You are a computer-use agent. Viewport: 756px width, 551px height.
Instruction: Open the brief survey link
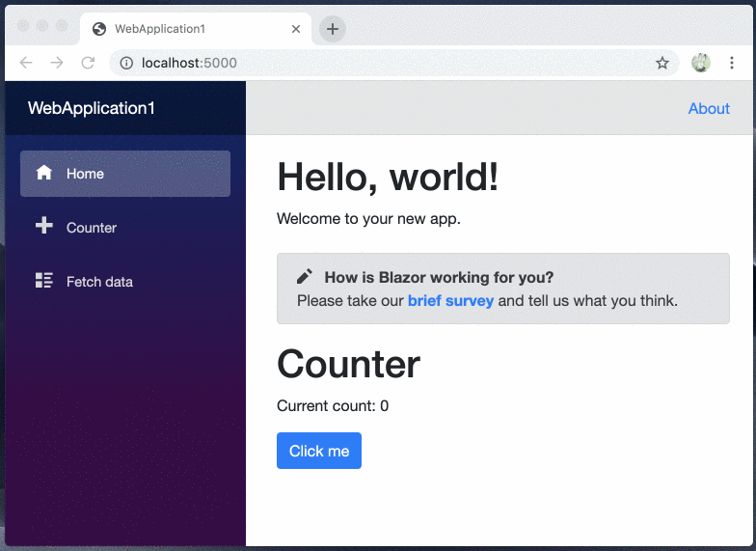450,301
